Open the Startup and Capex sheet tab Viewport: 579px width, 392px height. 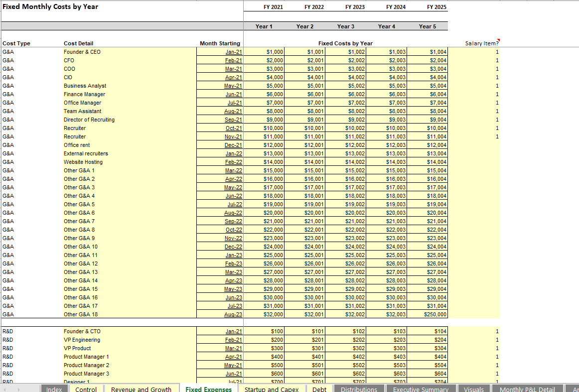[x=272, y=389]
